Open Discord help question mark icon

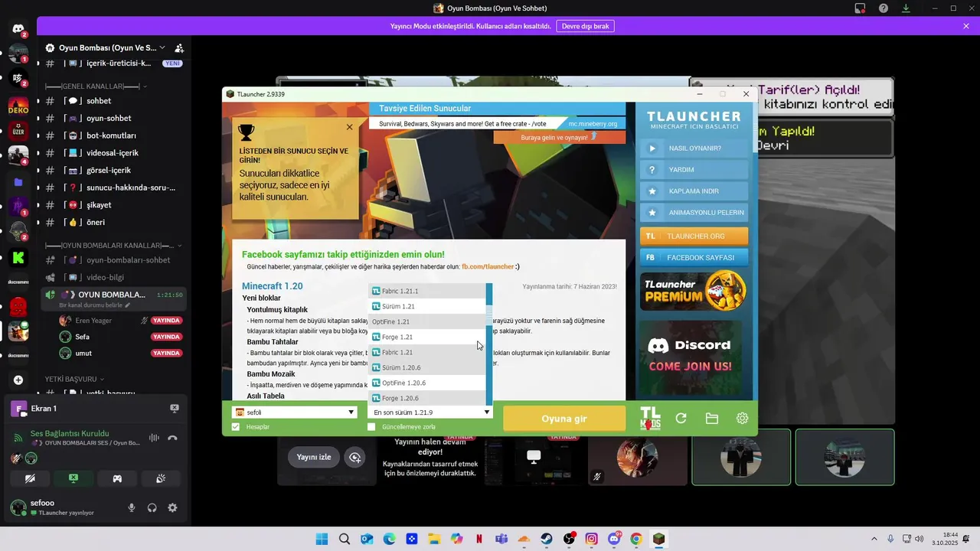click(884, 8)
